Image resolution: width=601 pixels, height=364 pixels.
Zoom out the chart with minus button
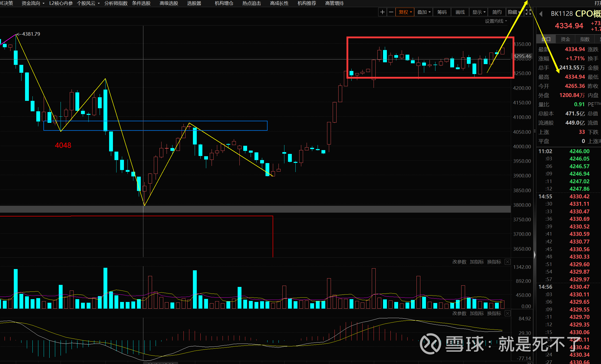(391, 12)
